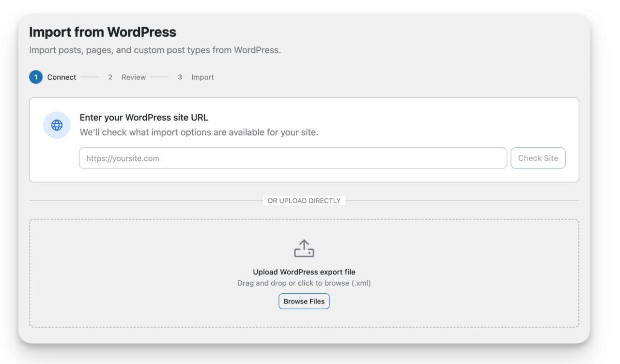Click the numbered circle for step 1 Connect
The image size is (620, 364).
pyautogui.click(x=35, y=77)
